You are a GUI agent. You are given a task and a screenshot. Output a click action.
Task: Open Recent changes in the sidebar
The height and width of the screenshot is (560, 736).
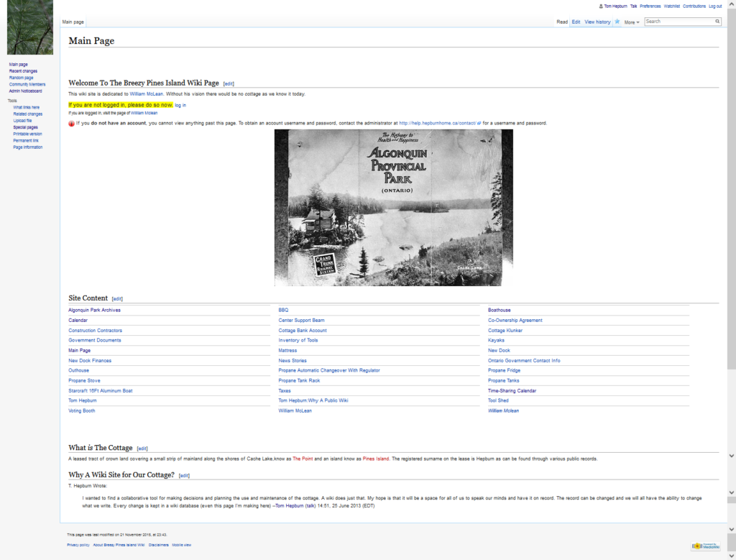pos(23,71)
